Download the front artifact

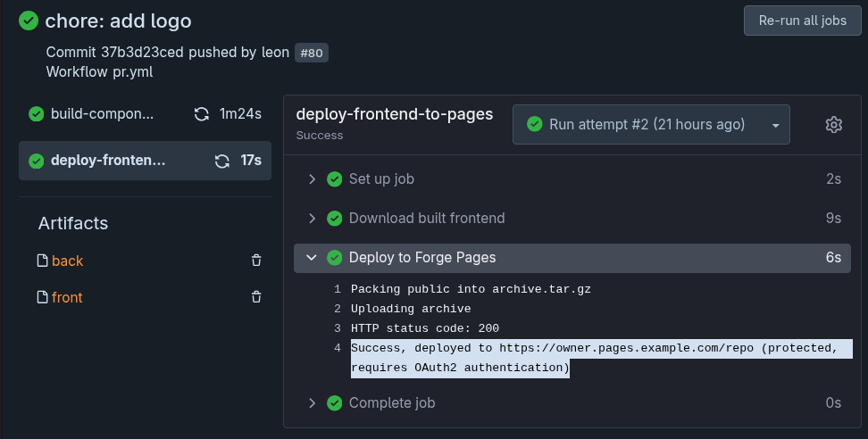pyautogui.click(x=67, y=297)
